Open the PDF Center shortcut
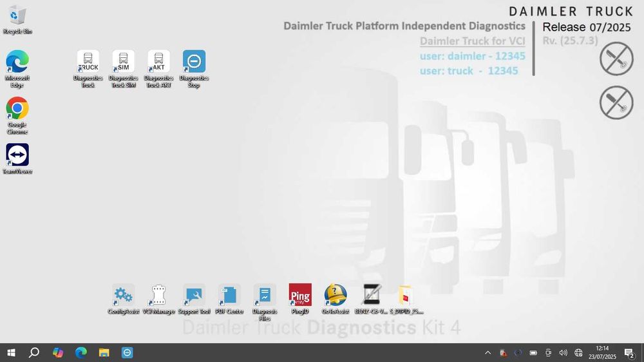Viewport: 644px width, 362px height. 229,299
